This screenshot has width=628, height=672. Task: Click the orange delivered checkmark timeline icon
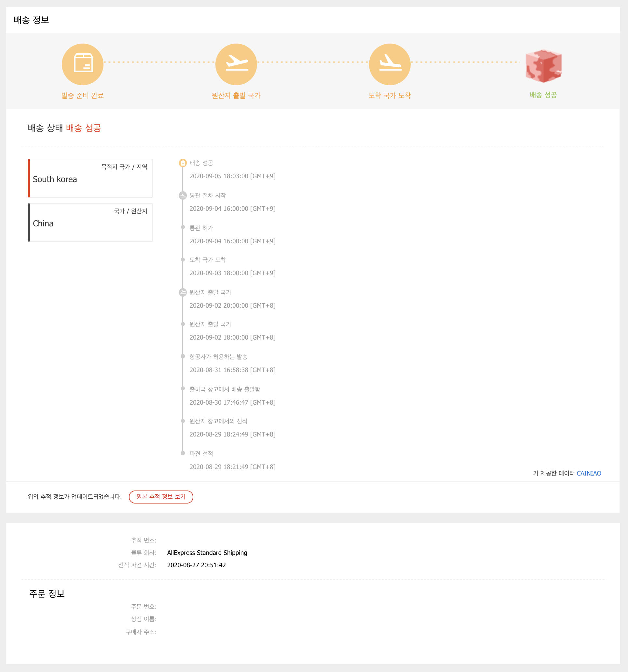[183, 163]
